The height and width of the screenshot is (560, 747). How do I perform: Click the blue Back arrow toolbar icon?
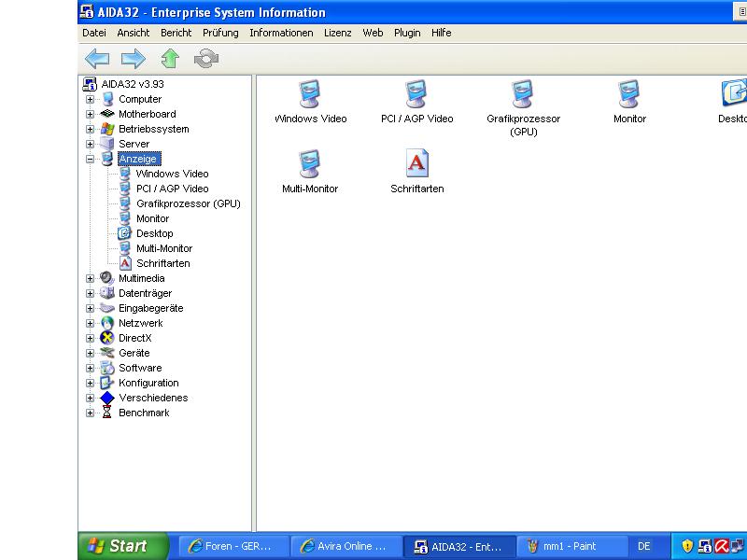tap(97, 59)
